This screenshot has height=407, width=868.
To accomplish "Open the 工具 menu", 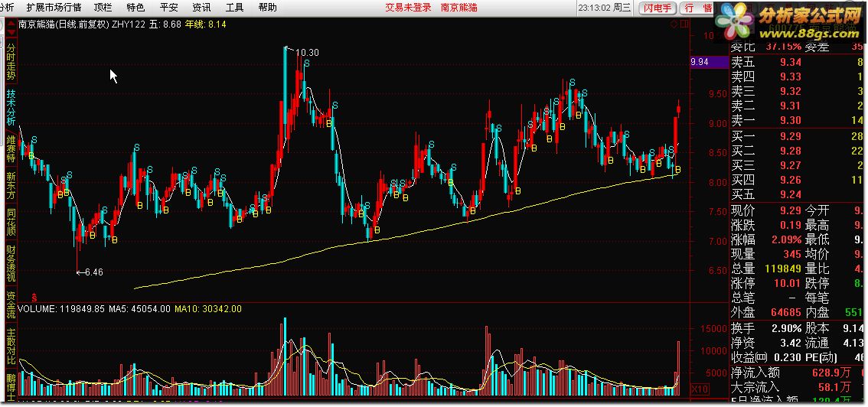I will coord(235,8).
